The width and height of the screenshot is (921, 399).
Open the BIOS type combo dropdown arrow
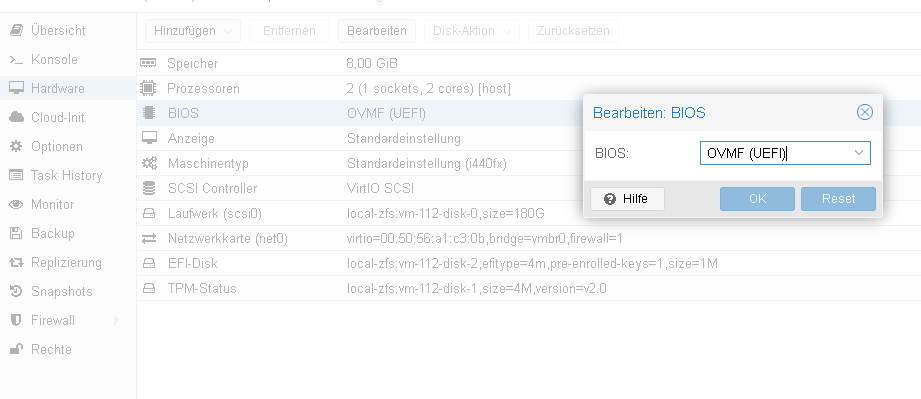(859, 153)
